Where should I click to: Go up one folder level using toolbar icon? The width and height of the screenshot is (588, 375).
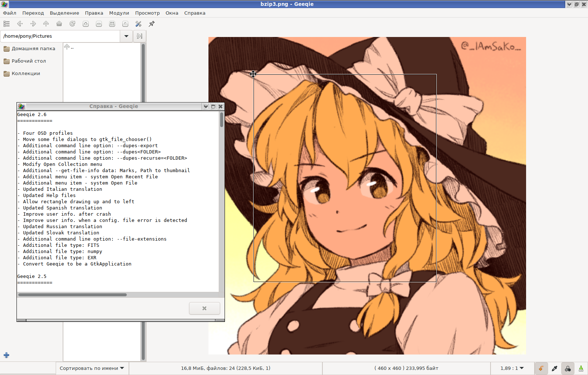[46, 24]
